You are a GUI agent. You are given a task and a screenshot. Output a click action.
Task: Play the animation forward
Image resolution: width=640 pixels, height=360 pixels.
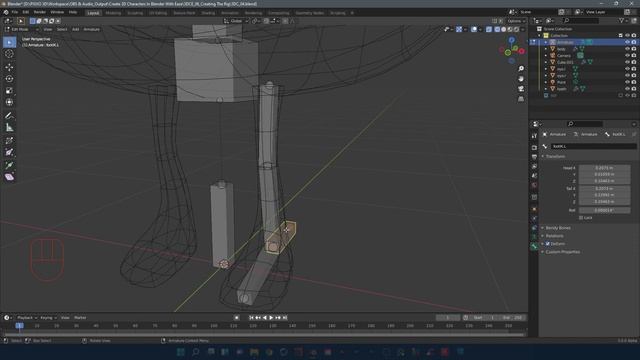coord(271,318)
